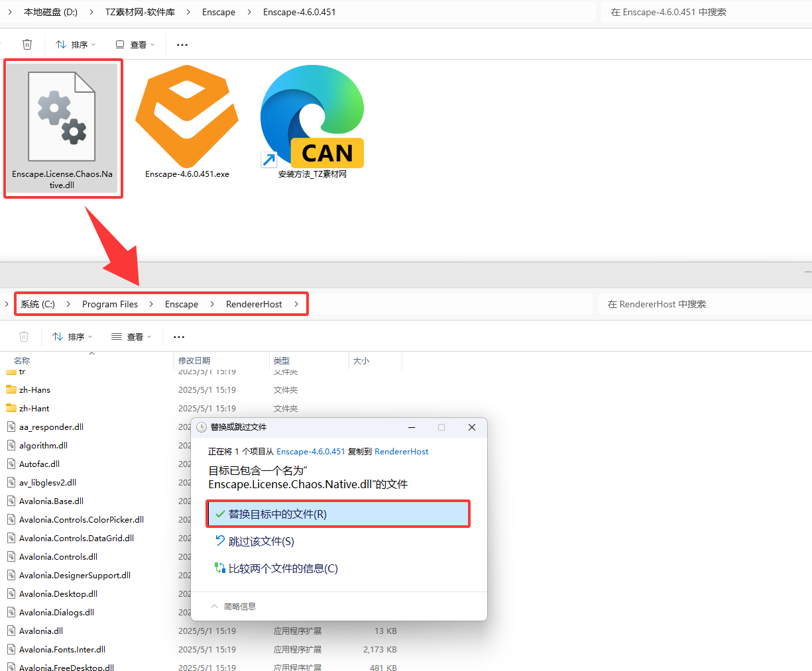Sort by 名称 column header

click(x=22, y=360)
